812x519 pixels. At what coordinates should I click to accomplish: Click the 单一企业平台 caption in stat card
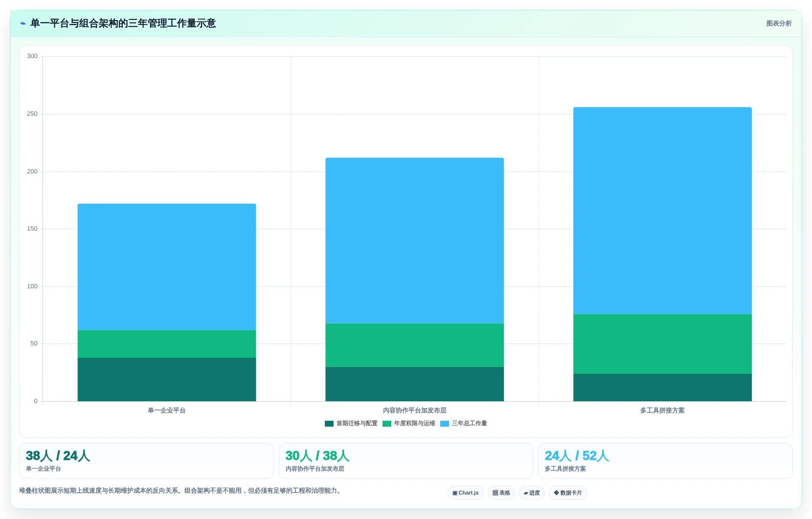pos(44,469)
